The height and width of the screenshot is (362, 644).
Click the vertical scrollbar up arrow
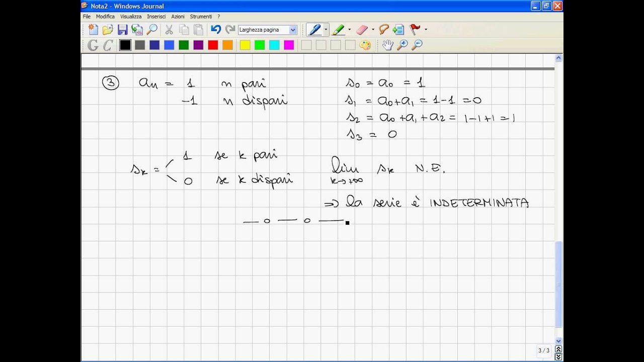click(558, 58)
